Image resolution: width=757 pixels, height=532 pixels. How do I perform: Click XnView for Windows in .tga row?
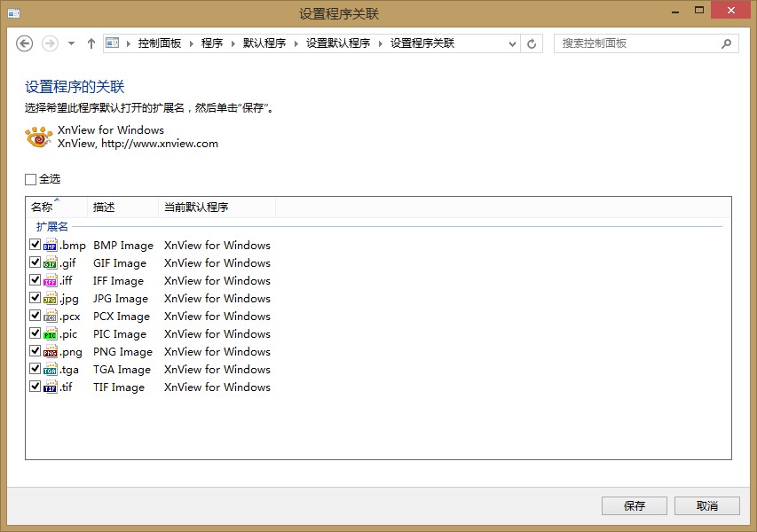coord(217,370)
